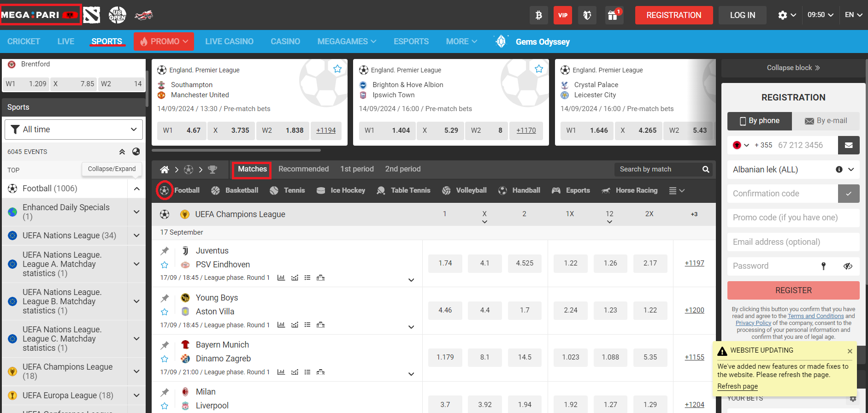The width and height of the screenshot is (868, 413).
Task: Bet on Juventus win odds 1.74
Action: [x=445, y=263]
